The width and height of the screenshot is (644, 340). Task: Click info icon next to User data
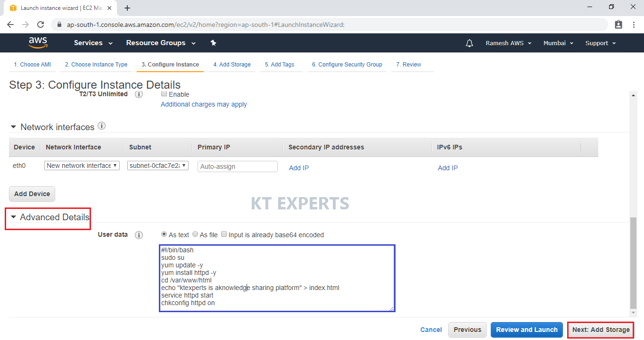pyautogui.click(x=139, y=235)
